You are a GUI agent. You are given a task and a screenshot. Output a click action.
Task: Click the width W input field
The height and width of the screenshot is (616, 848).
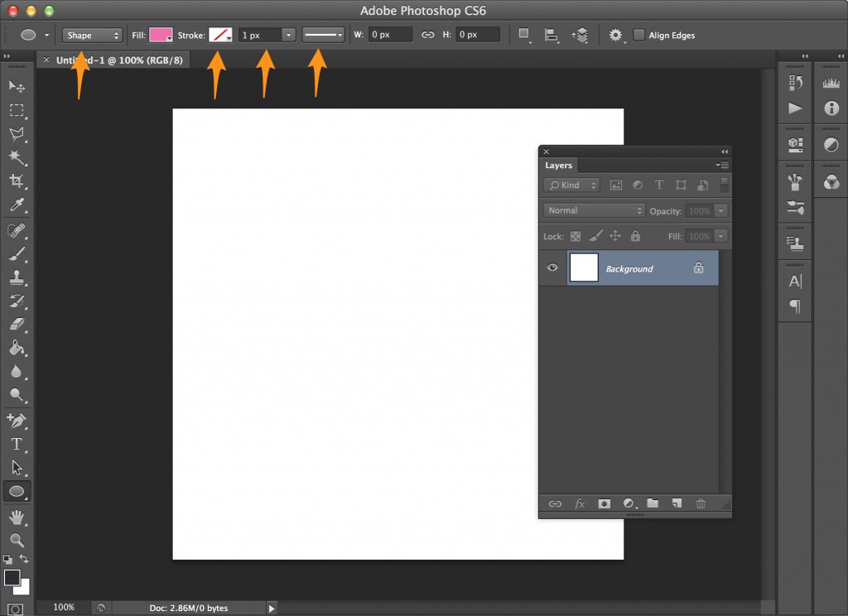point(390,35)
